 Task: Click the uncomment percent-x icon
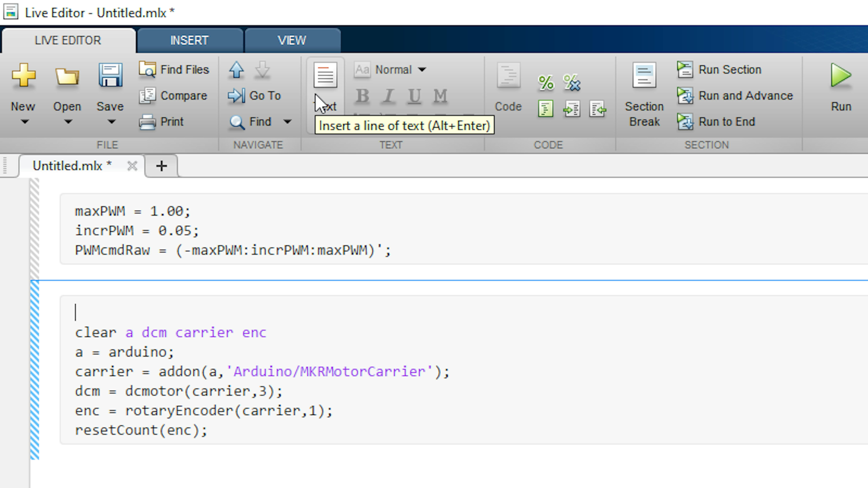tap(572, 83)
